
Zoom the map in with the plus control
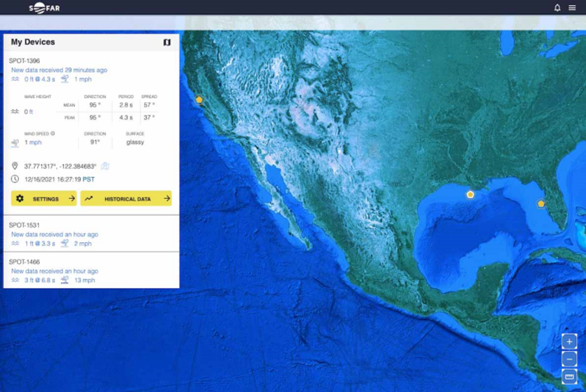pyautogui.click(x=569, y=341)
